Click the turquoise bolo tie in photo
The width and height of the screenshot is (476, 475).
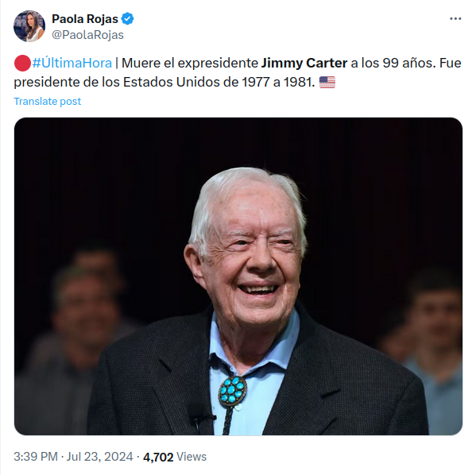[232, 392]
